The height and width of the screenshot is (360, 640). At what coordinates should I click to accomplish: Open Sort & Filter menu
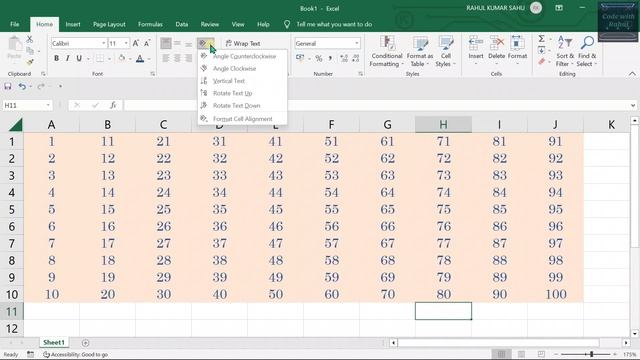[x=565, y=51]
